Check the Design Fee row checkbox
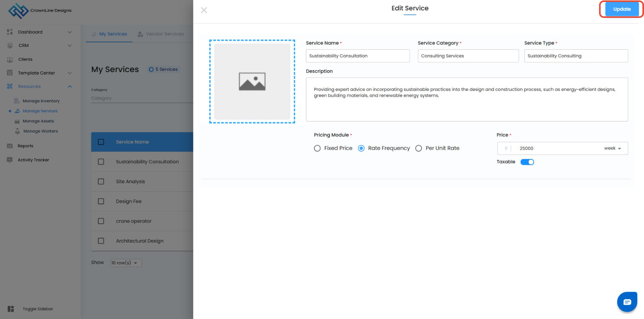The height and width of the screenshot is (319, 644). (101, 202)
